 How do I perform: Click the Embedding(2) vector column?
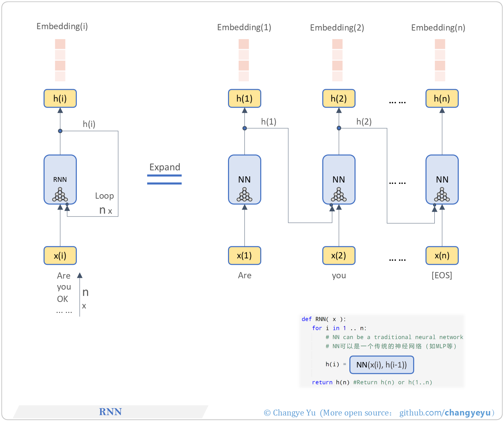point(337,60)
